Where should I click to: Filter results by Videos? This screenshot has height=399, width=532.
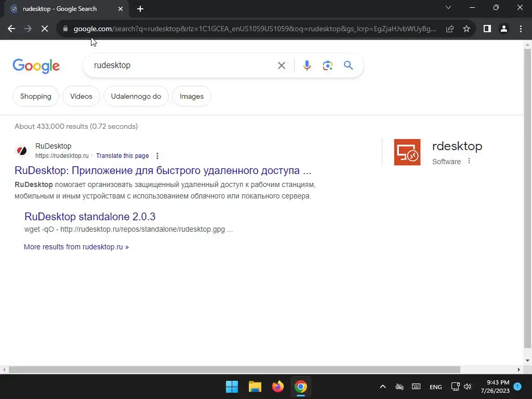pyautogui.click(x=81, y=96)
